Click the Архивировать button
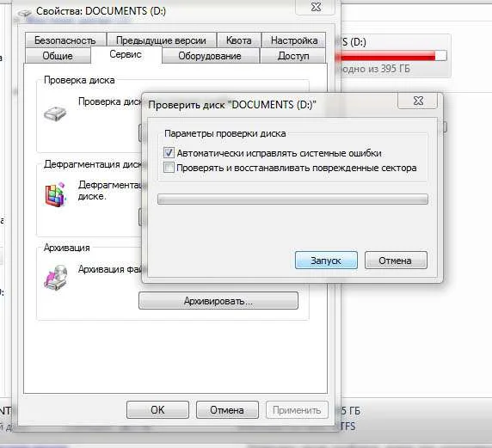 point(218,301)
